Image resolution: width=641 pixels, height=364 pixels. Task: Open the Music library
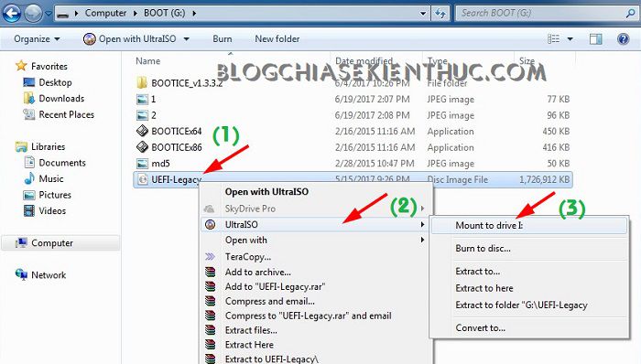click(x=51, y=178)
